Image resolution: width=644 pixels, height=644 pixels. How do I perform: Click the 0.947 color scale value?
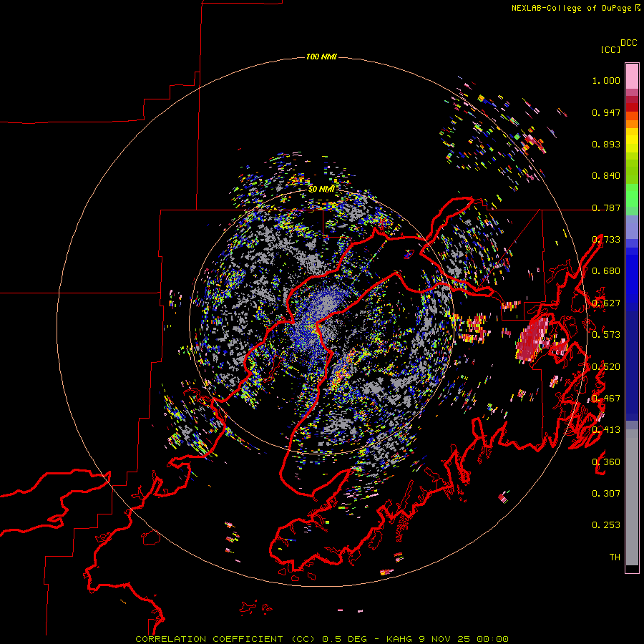(606, 112)
